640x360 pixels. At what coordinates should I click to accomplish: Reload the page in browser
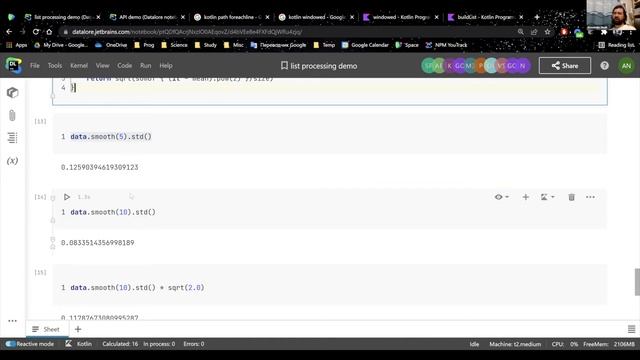[x=36, y=31]
